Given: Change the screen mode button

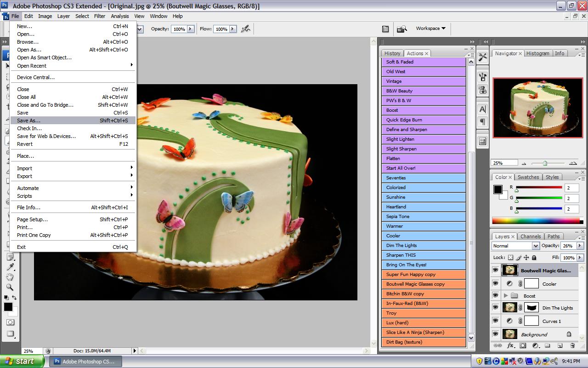Looking at the screenshot, I should tap(10, 334).
